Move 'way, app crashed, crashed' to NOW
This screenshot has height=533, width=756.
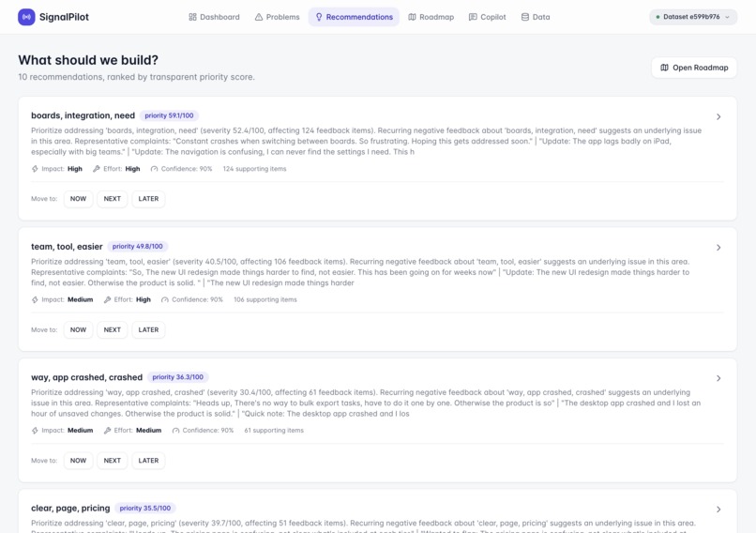pos(78,461)
